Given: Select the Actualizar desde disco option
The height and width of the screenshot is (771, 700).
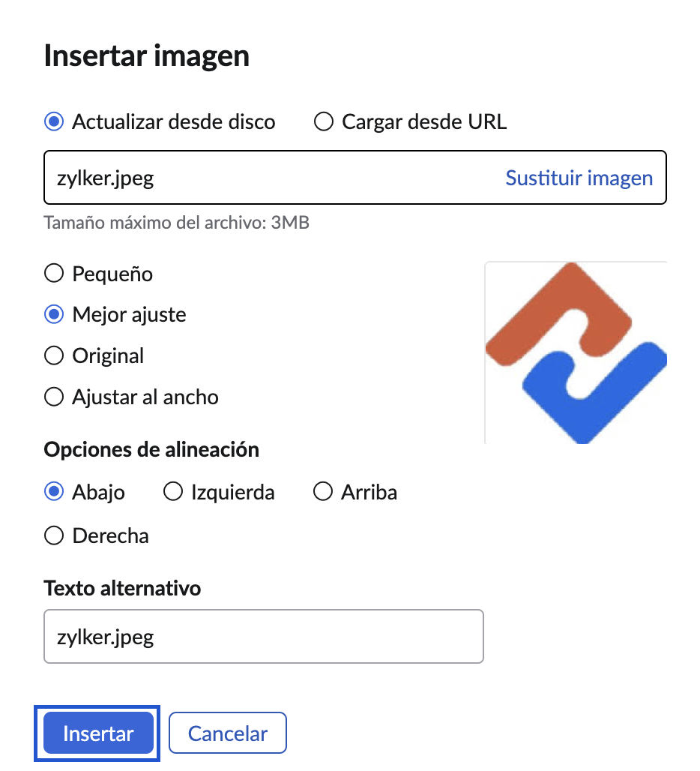Looking at the screenshot, I should click(x=54, y=121).
